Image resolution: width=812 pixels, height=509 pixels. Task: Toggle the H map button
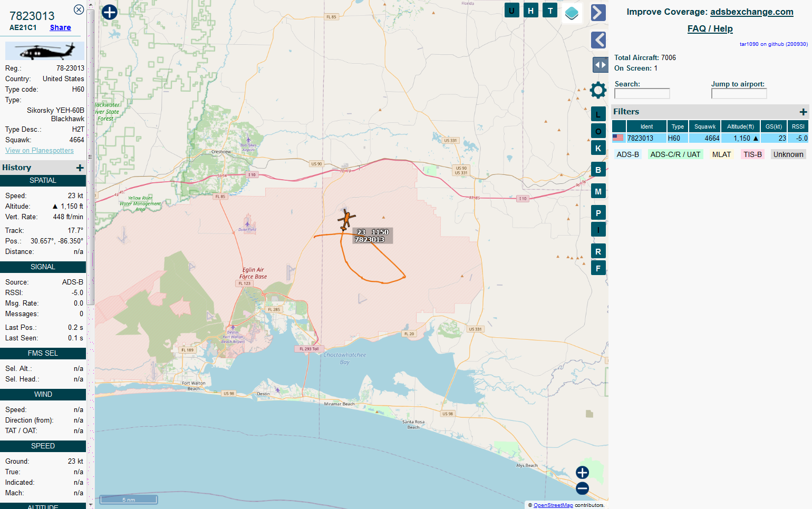tap(531, 11)
